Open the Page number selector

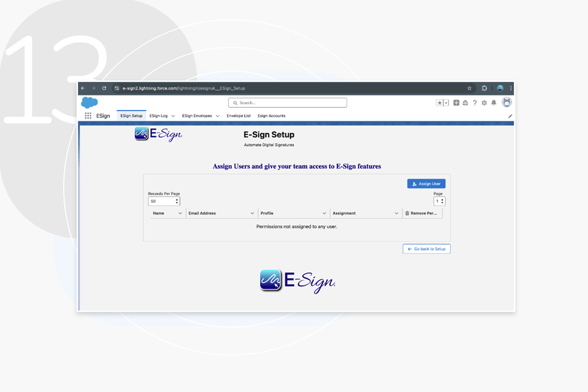pos(440,201)
